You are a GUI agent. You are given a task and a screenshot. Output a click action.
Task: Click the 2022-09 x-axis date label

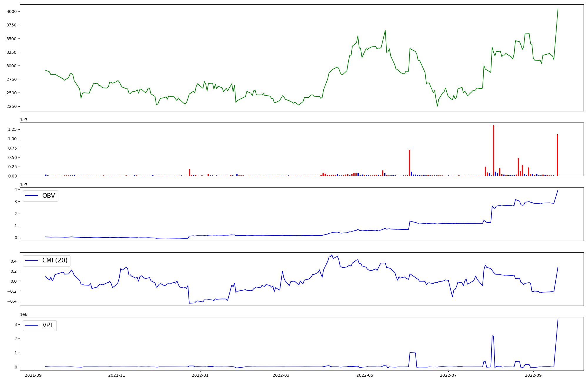point(533,375)
